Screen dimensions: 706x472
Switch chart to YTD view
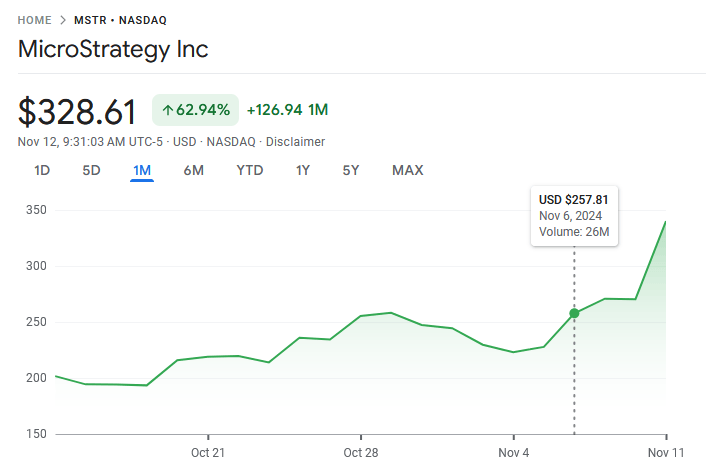[249, 170]
